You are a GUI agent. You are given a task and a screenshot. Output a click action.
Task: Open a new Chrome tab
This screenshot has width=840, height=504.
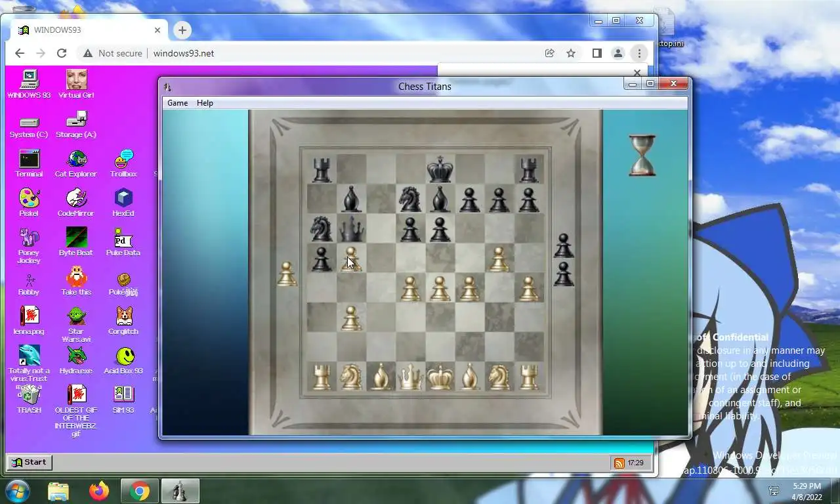tap(182, 30)
